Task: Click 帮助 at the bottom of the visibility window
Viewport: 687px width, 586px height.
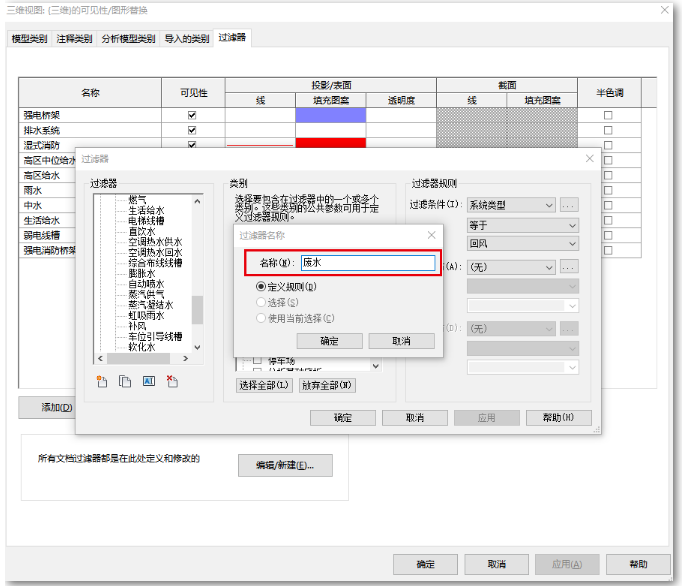Action: (638, 564)
